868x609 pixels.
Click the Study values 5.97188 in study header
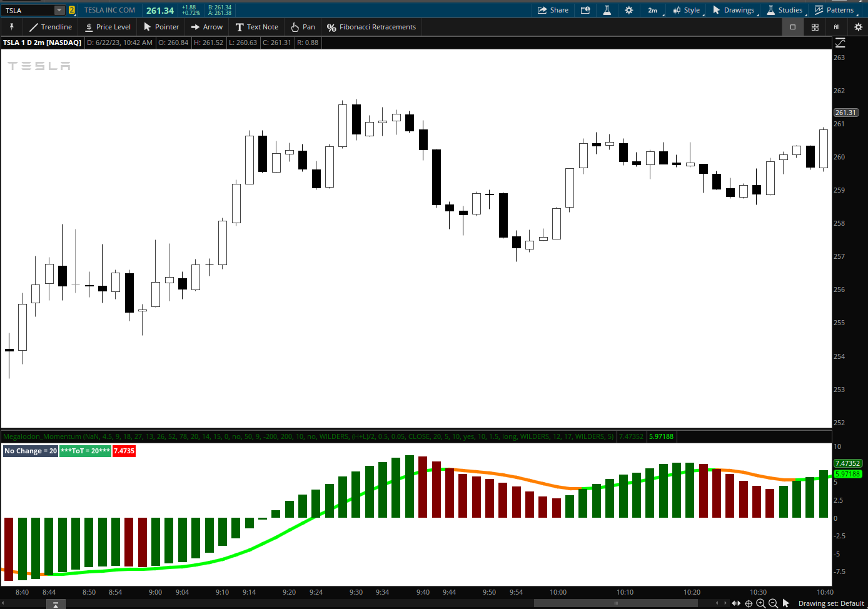click(x=661, y=436)
